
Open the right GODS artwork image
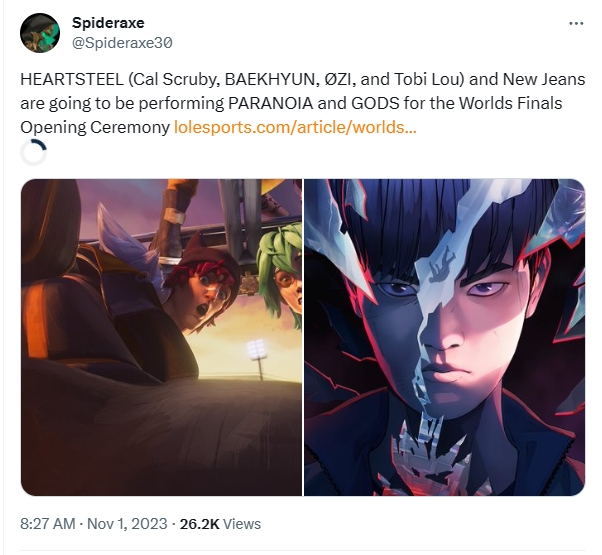pos(445,337)
